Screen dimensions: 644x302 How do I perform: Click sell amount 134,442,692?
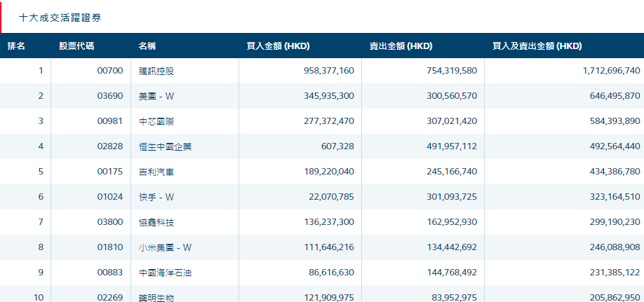tap(452, 247)
